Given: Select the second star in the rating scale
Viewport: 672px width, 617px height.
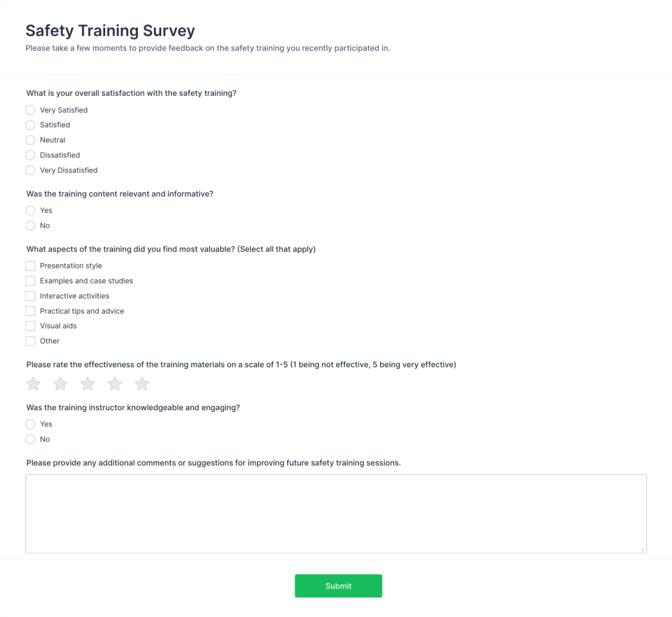Looking at the screenshot, I should coord(60,383).
